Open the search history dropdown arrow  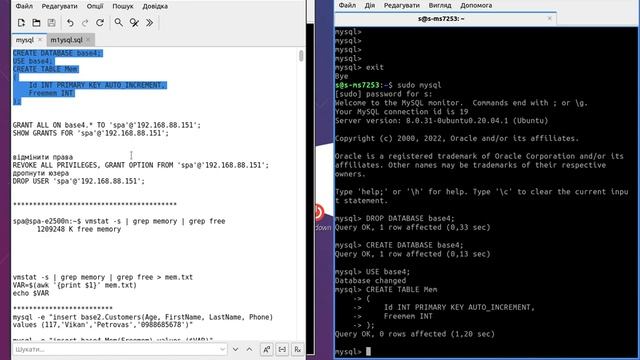click(222, 349)
